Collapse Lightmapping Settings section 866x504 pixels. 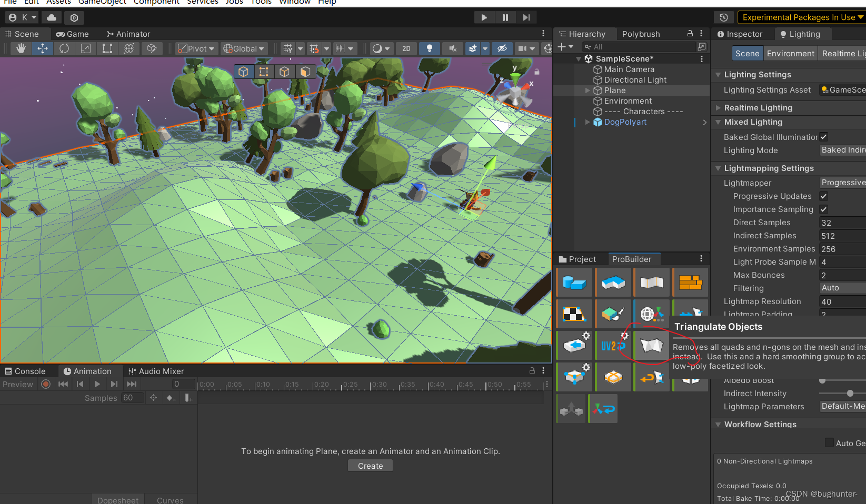click(x=718, y=168)
